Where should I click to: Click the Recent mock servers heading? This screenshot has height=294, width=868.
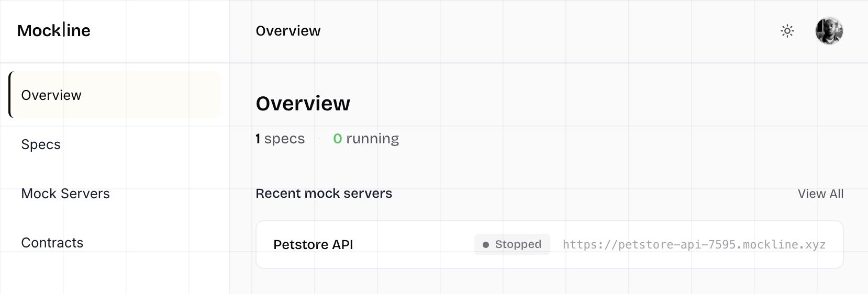[x=324, y=194]
